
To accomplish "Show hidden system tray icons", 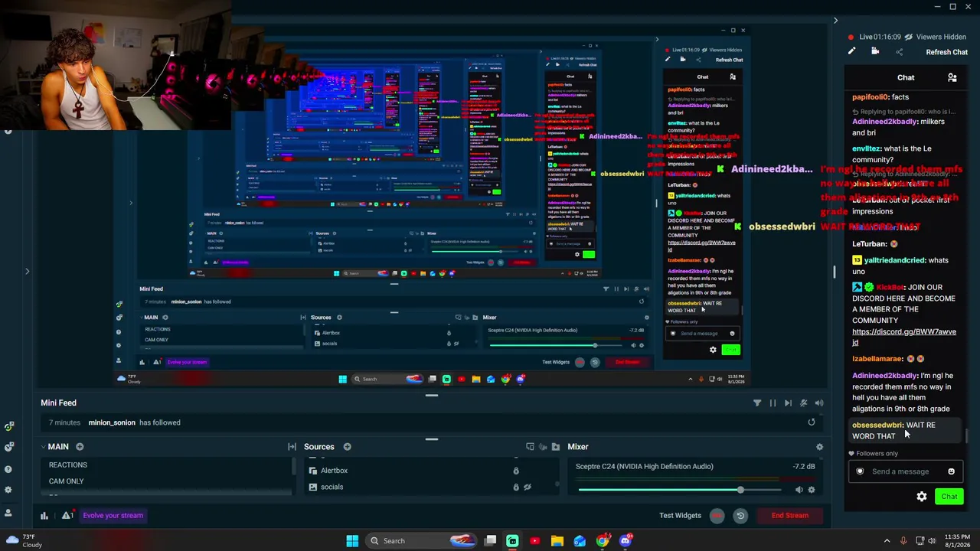I will click(887, 541).
